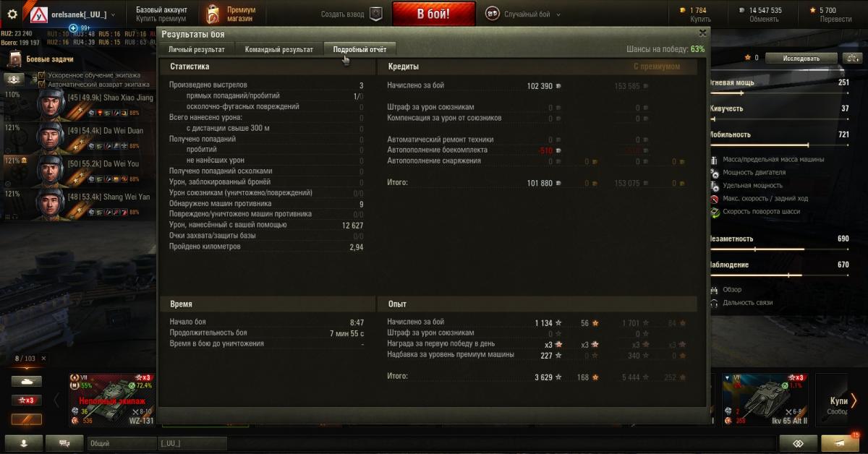This screenshot has height=454, width=868.
Task: Open the Премиум магазин shopping bag
Action: [x=213, y=14]
